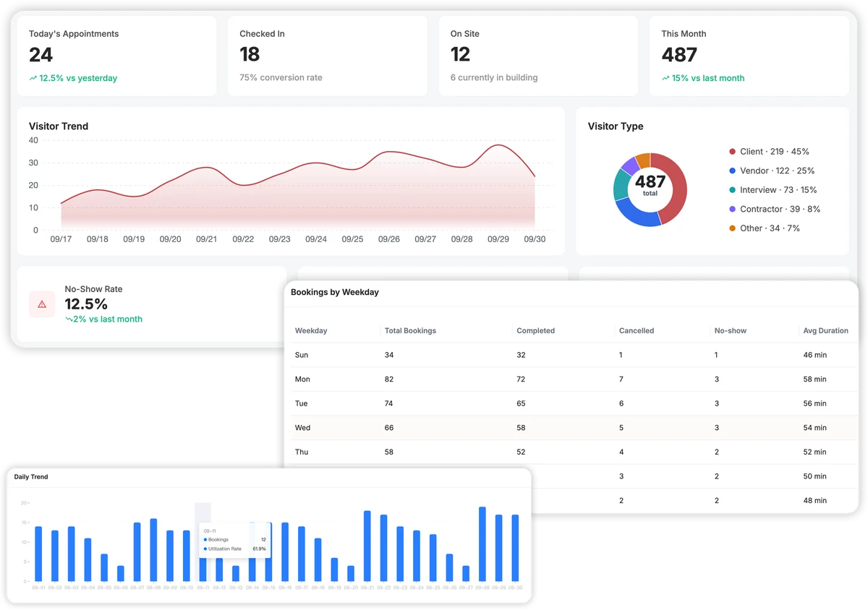Click the 12.5% No-Show Rate value
The image size is (868, 610).
[86, 304]
